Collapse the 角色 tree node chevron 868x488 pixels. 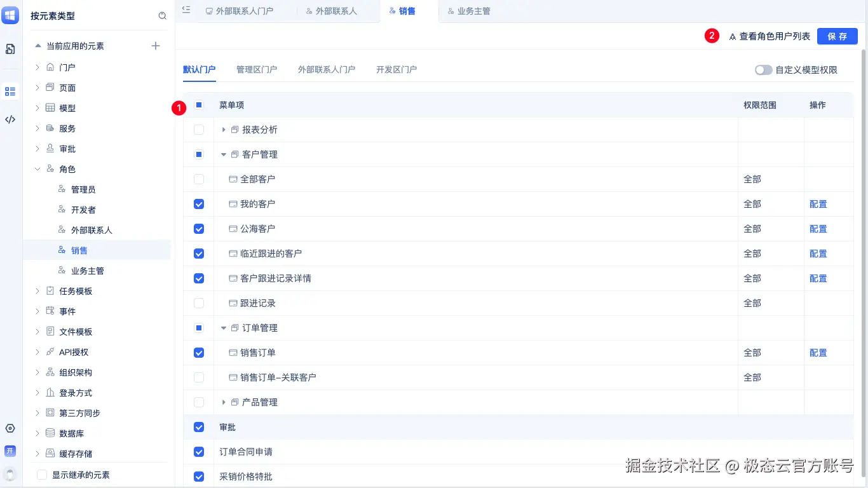pos(37,169)
